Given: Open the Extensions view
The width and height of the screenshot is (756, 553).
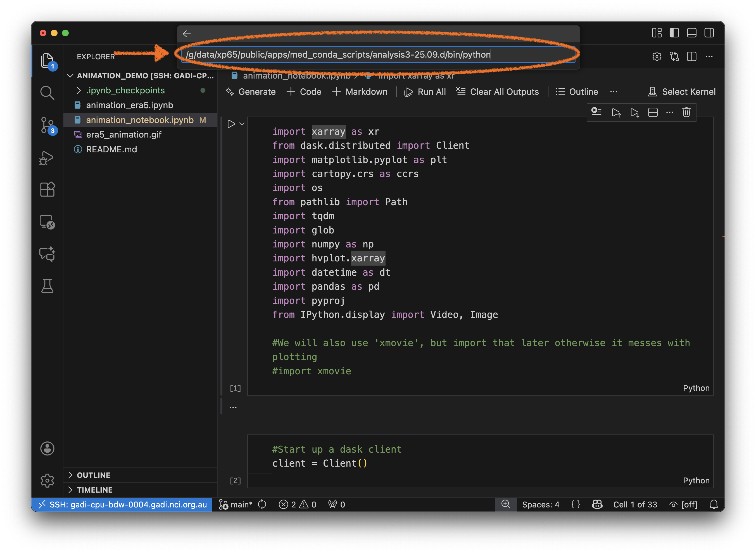Looking at the screenshot, I should pyautogui.click(x=47, y=190).
